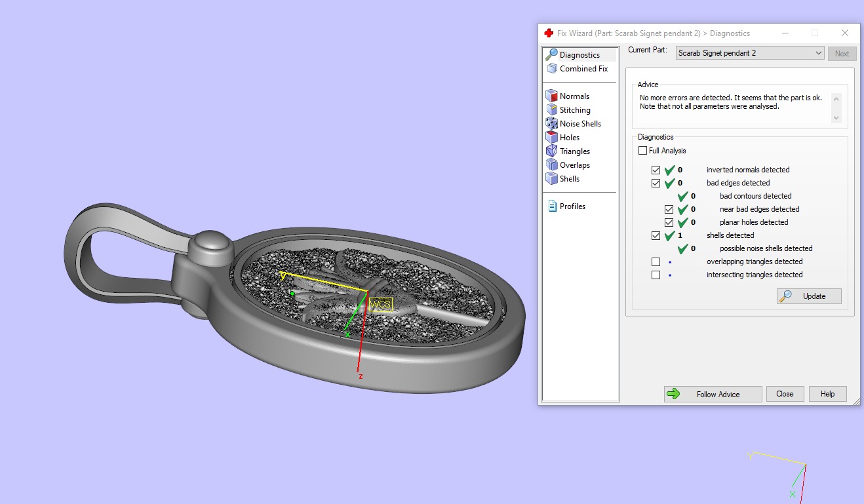Enable the Full Analysis checkbox

(x=642, y=151)
